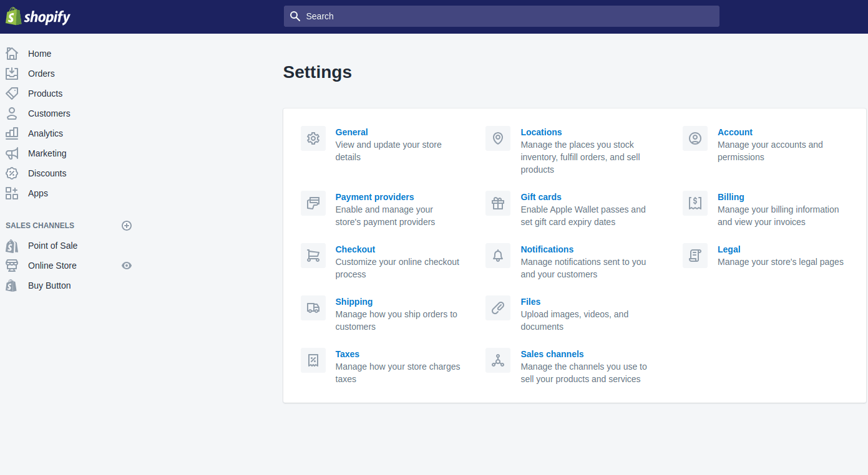Click the Point of Sale bag icon
868x475 pixels.
pyautogui.click(x=12, y=246)
